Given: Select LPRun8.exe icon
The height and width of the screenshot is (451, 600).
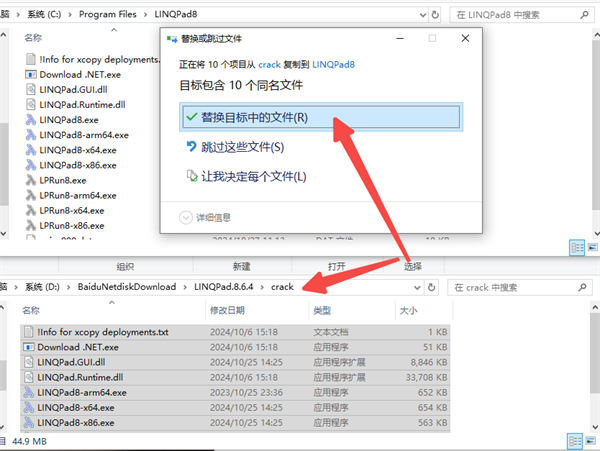Looking at the screenshot, I should (x=31, y=180).
